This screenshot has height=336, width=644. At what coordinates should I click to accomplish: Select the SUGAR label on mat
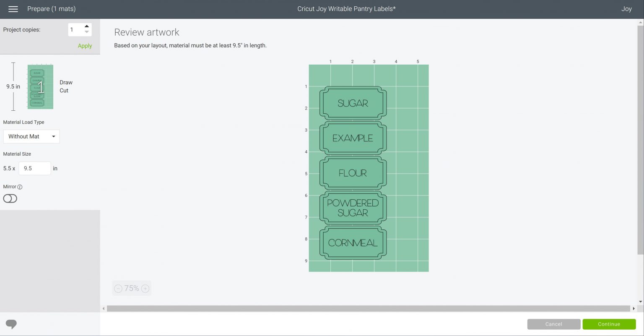click(353, 103)
